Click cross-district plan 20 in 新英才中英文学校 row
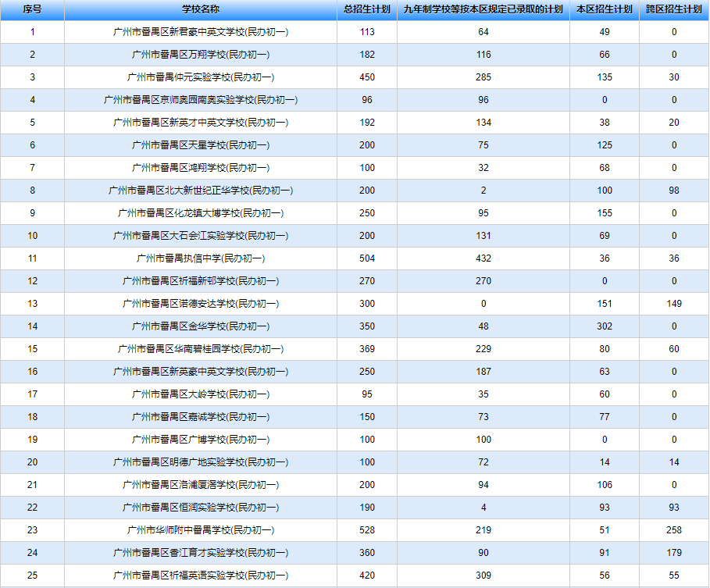Viewport: 710px width, 588px height. click(x=674, y=123)
